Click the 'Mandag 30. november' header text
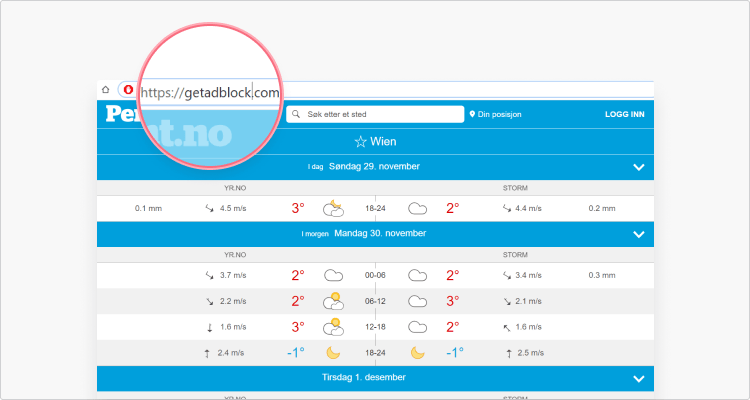 pyautogui.click(x=380, y=233)
